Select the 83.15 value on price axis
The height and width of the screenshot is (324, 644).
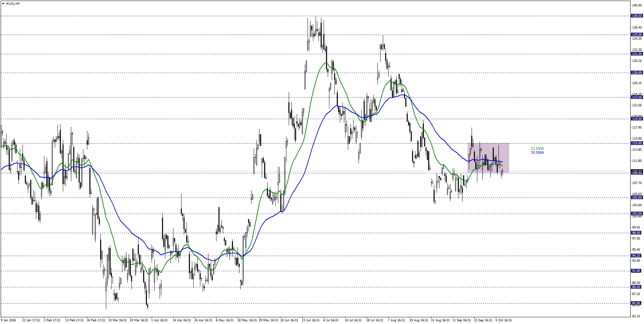tap(636, 316)
